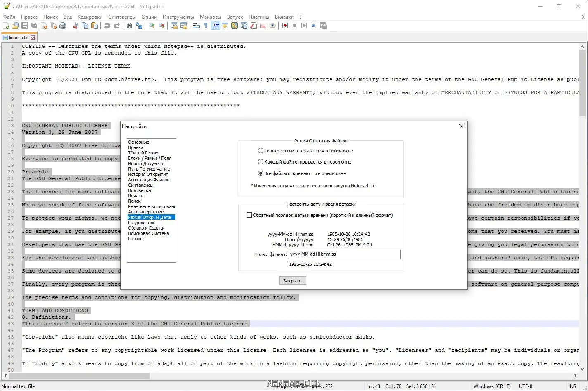Open the Function List toolbar icon
The height and width of the screenshot is (391, 588).
tap(254, 26)
